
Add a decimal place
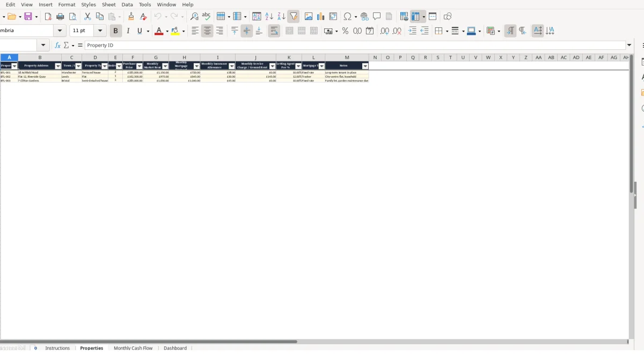(x=384, y=31)
